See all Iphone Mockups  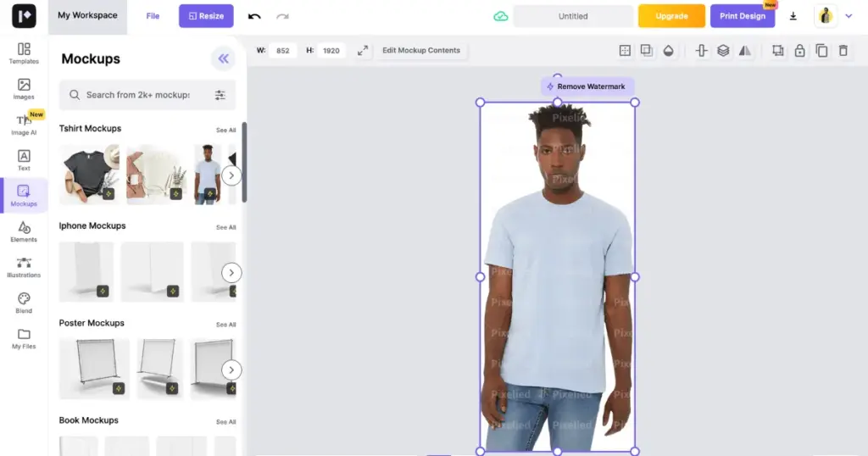click(x=225, y=227)
